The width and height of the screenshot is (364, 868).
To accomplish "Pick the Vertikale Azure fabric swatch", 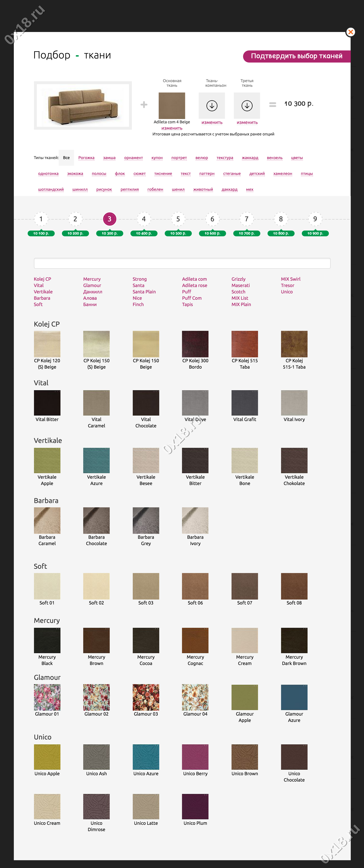I will (96, 460).
